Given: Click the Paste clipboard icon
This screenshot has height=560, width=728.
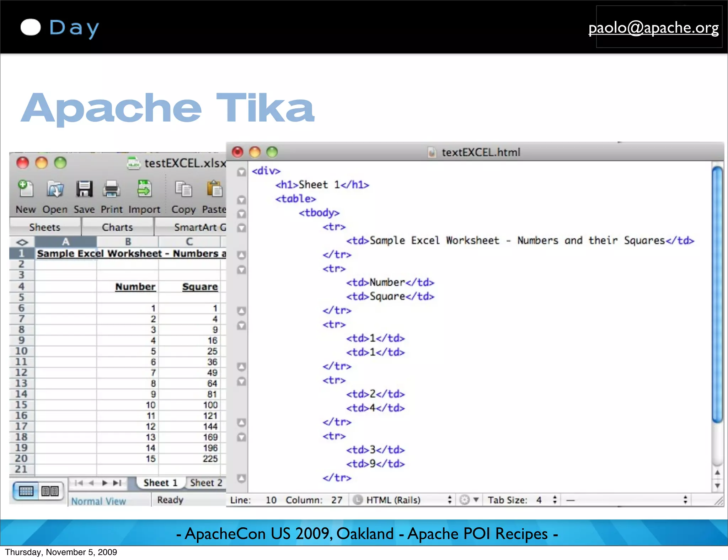Looking at the screenshot, I should (x=214, y=189).
